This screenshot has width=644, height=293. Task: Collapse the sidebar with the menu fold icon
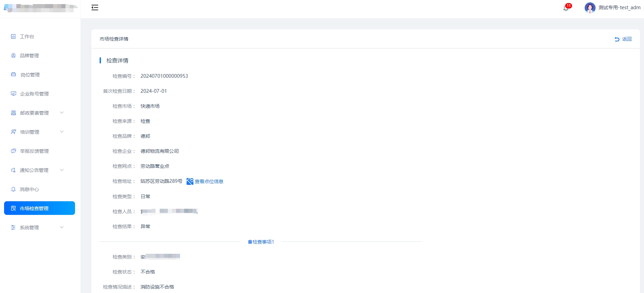pos(95,8)
